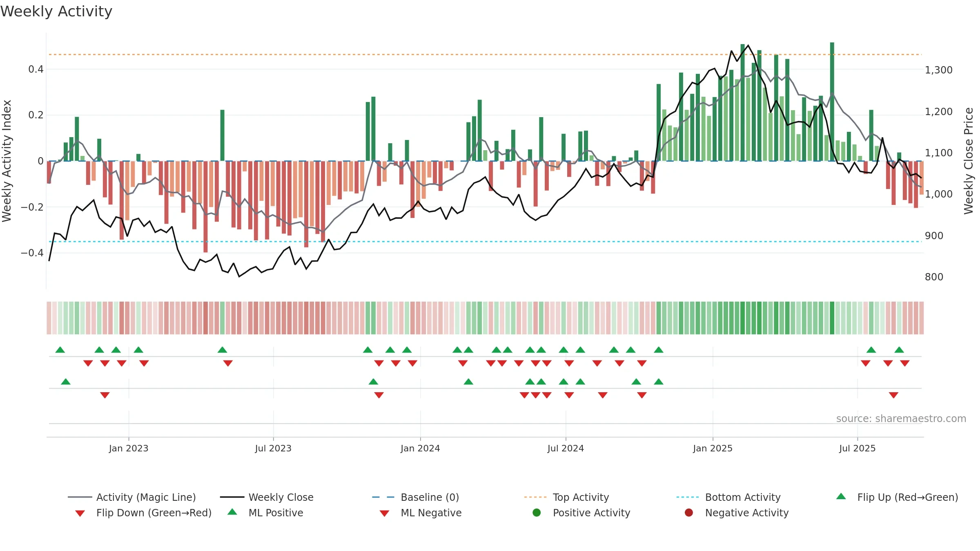Click the red triangle beside Flip Down legend

(x=80, y=513)
